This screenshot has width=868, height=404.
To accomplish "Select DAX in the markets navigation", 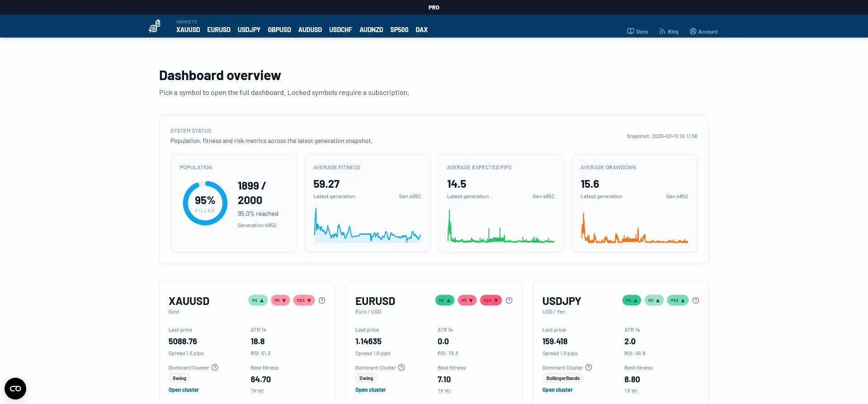I will click(x=422, y=30).
